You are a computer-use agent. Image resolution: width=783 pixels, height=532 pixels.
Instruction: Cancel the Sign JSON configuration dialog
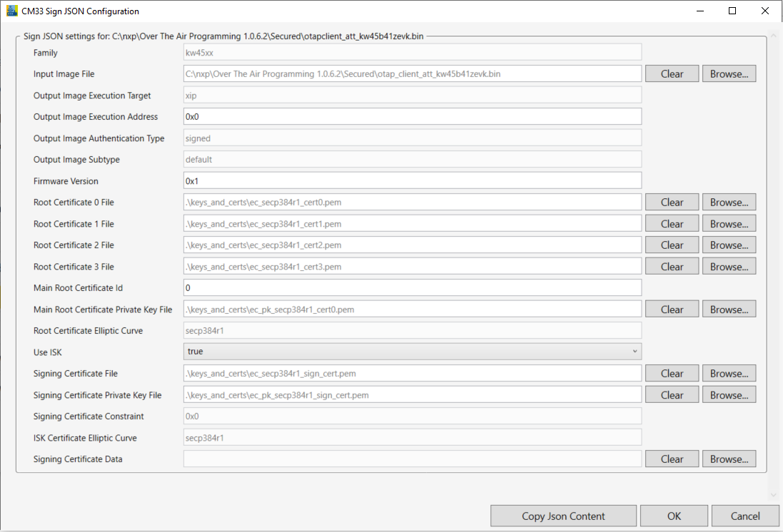coord(745,516)
